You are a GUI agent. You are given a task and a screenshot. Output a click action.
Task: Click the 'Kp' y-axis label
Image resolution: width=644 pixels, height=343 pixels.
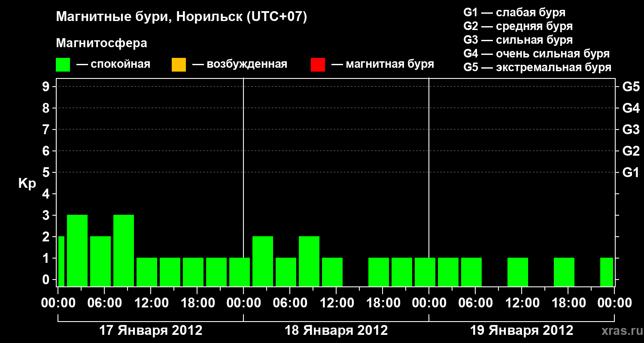coord(27,184)
